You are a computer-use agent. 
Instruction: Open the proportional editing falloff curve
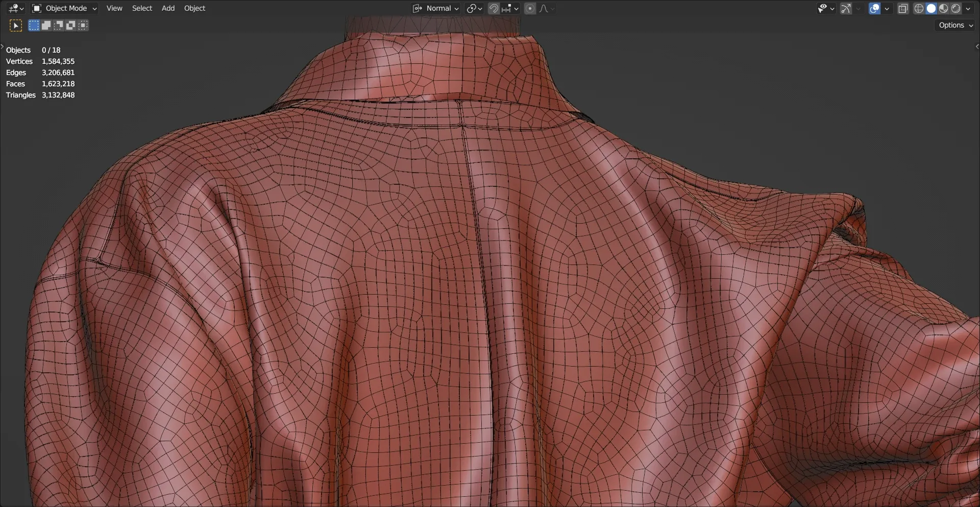click(x=546, y=8)
